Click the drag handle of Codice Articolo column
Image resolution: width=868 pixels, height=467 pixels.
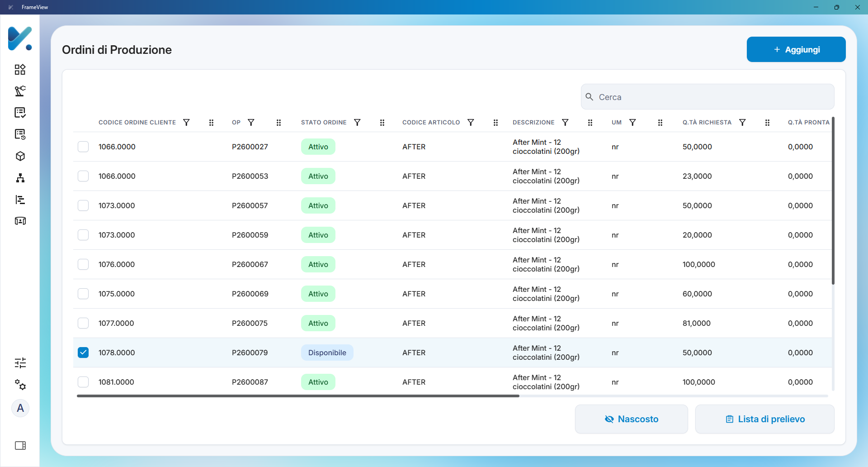[495, 123]
